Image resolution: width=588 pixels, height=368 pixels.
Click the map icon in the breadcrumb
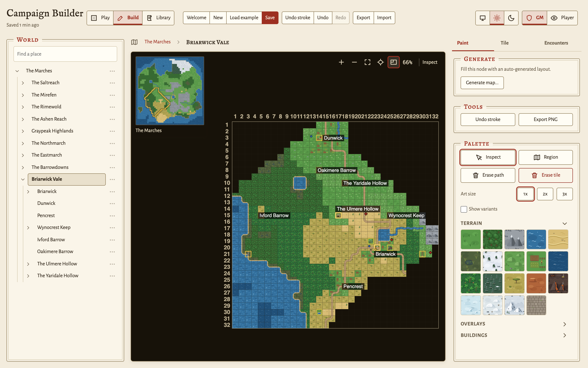[x=134, y=42]
